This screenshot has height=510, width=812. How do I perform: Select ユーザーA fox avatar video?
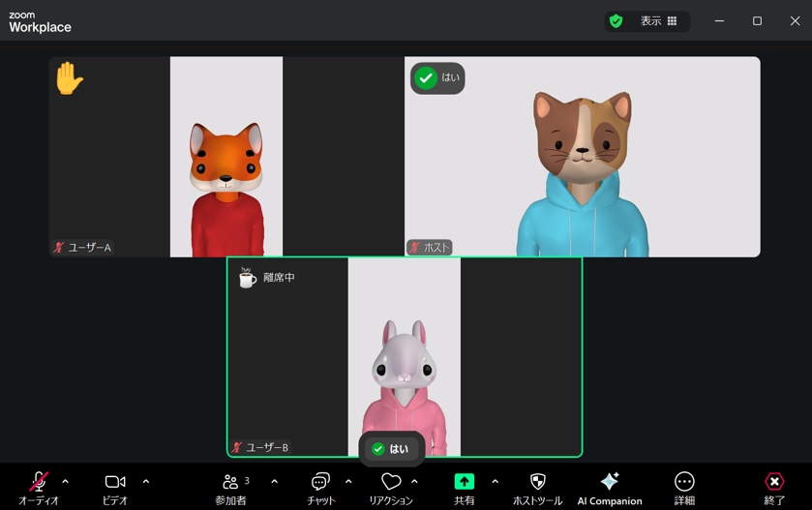point(226,157)
